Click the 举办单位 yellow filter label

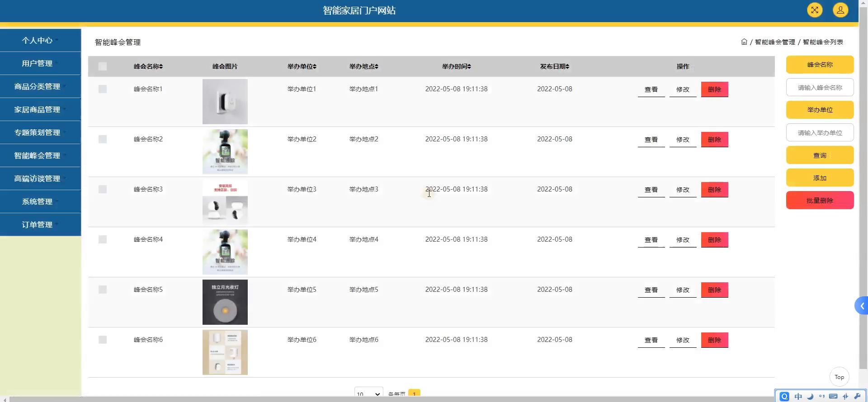point(820,110)
